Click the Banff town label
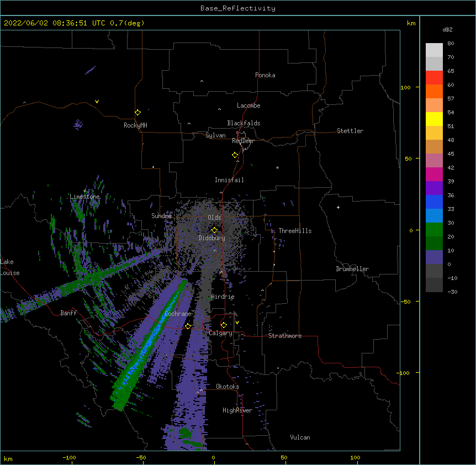476x465 pixels. (x=68, y=313)
